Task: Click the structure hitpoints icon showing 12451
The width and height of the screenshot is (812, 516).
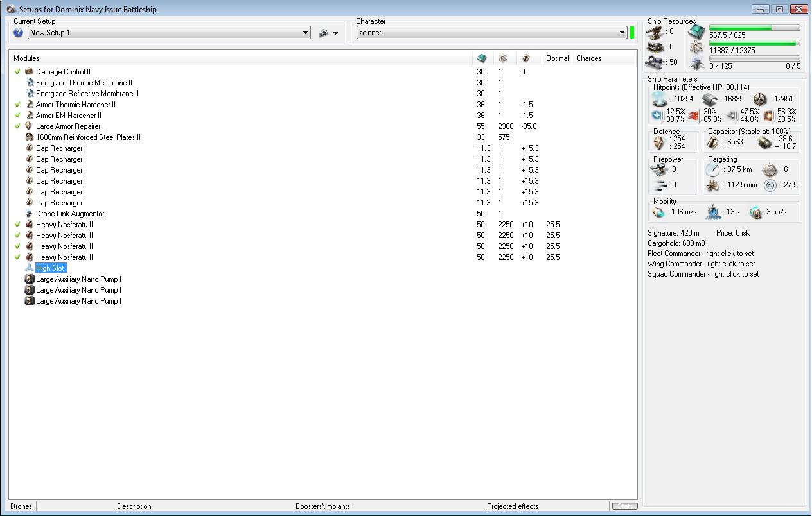Action: pos(760,99)
